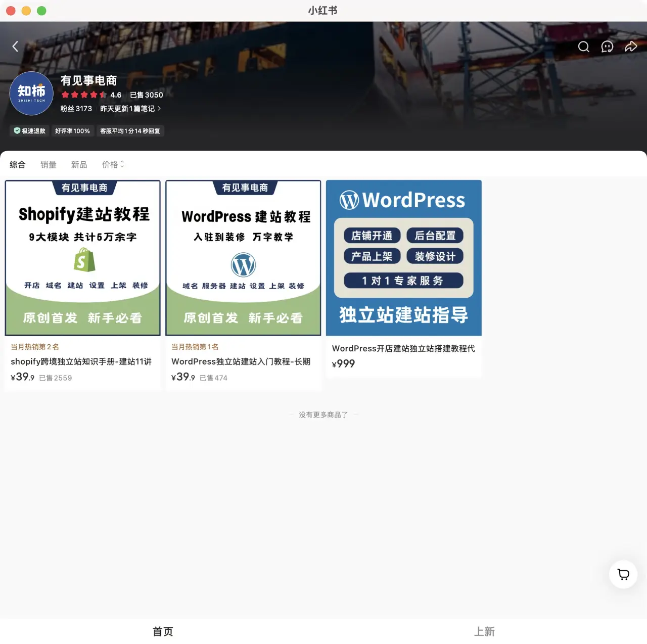The image size is (647, 644).
Task: Click the star rating 4.6
Action: pos(91,95)
